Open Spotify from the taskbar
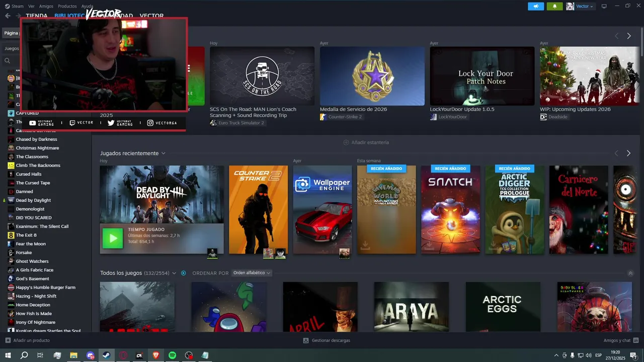This screenshot has height=362, width=644. (x=172, y=355)
